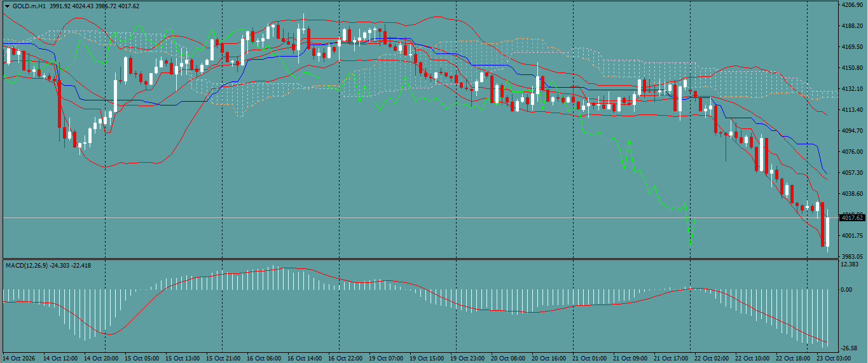
Task: Click the 4188.20 price axis label
Action: 851,26
